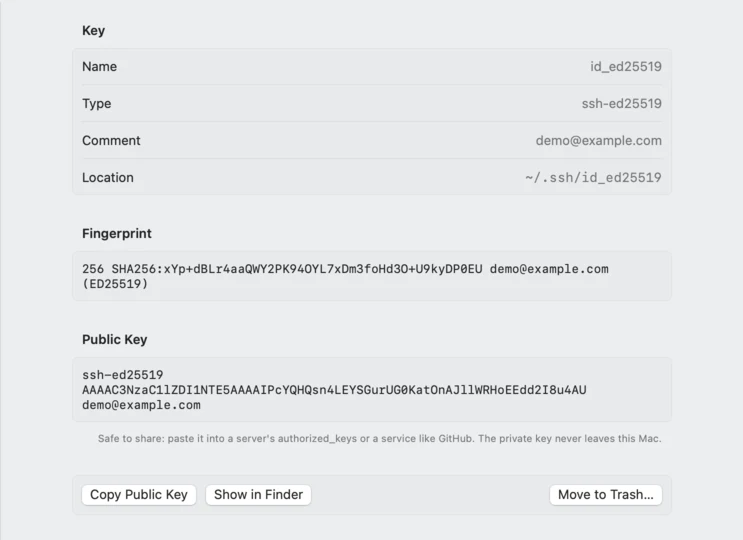Screen dimensions: 743x540
Task: Click the public key text beginning AAAAC3Nza
Action: (x=334, y=390)
